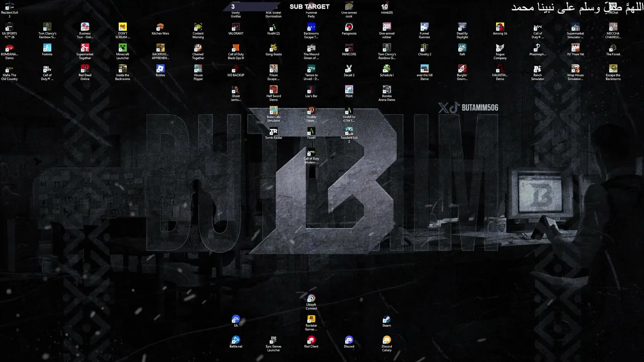This screenshot has width=644, height=362.
Task: Open the Raft shortcut
Action: (462, 50)
